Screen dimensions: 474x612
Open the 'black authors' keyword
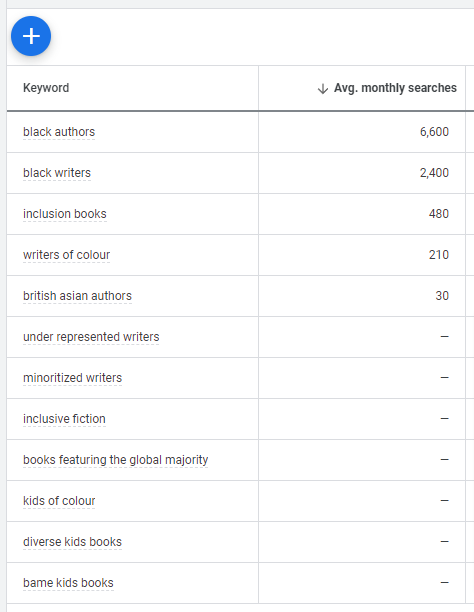click(x=59, y=132)
